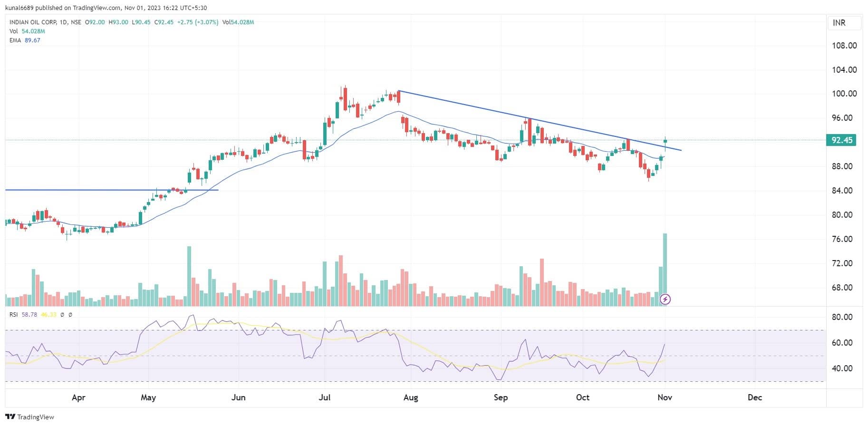The image size is (868, 426).
Task: Click the Jul label on the time axis
Action: 325,397
